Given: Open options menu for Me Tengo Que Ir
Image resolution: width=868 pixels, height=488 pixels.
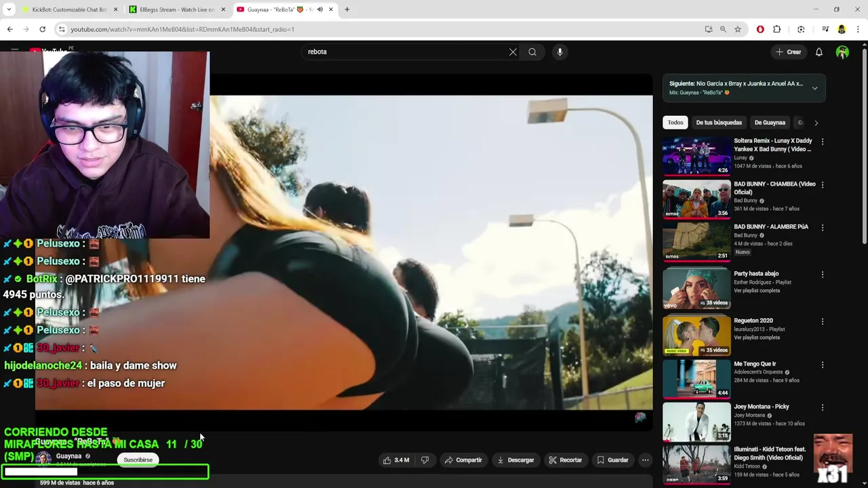Looking at the screenshot, I should pyautogui.click(x=823, y=365).
